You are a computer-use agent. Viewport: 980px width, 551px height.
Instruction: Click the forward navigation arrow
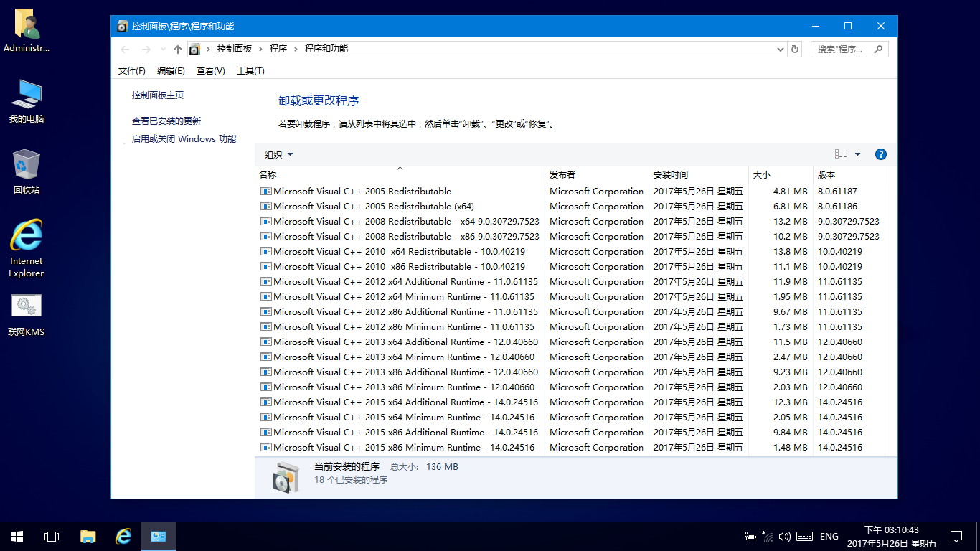click(x=146, y=49)
